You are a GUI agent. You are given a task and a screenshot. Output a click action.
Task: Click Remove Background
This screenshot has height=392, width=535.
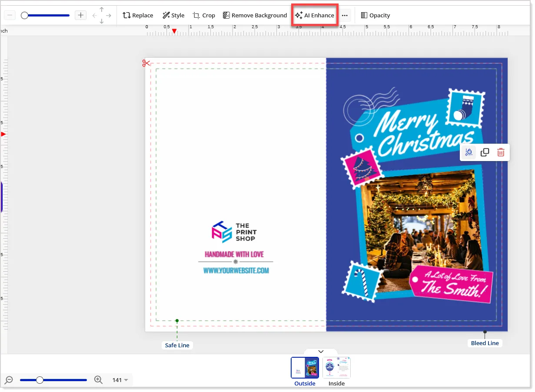click(x=255, y=15)
